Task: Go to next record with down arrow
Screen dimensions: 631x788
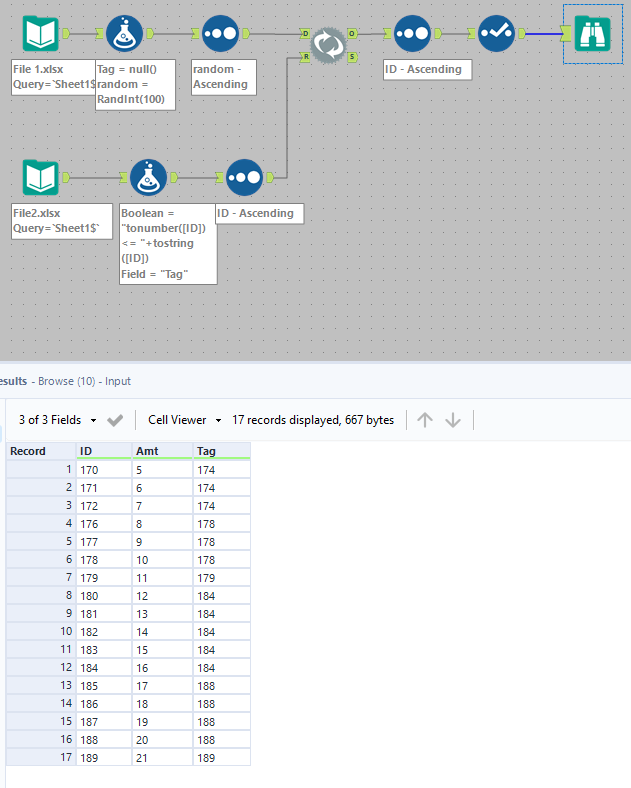Action: (x=453, y=420)
